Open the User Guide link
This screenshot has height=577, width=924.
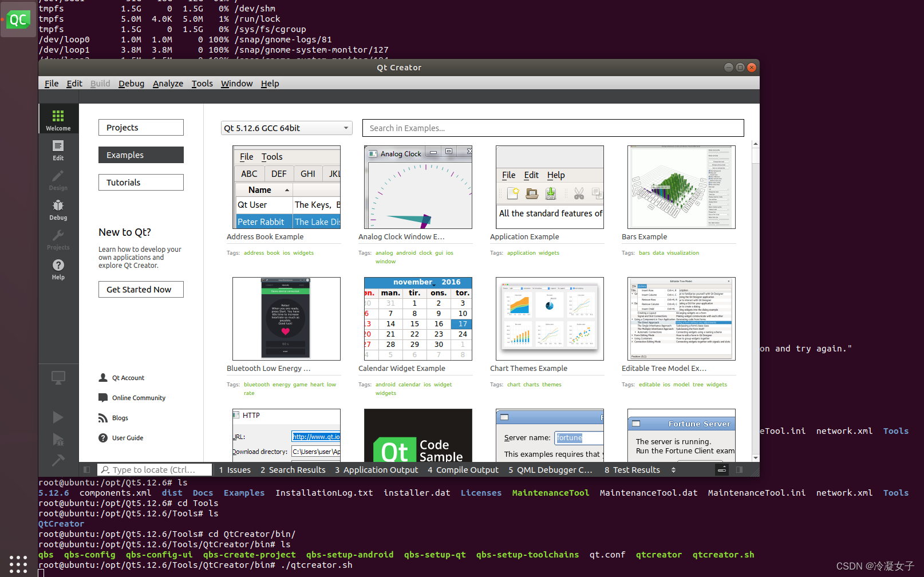click(x=128, y=438)
